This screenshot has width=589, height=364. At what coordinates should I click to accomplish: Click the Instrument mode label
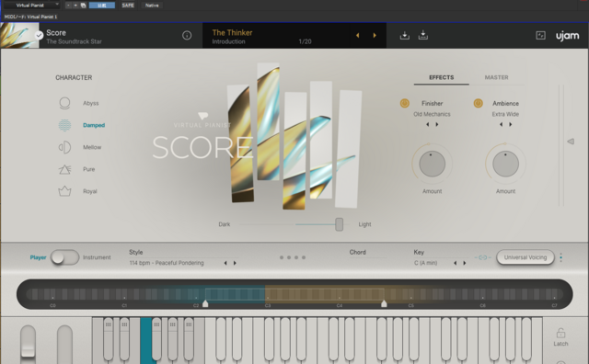tap(97, 257)
